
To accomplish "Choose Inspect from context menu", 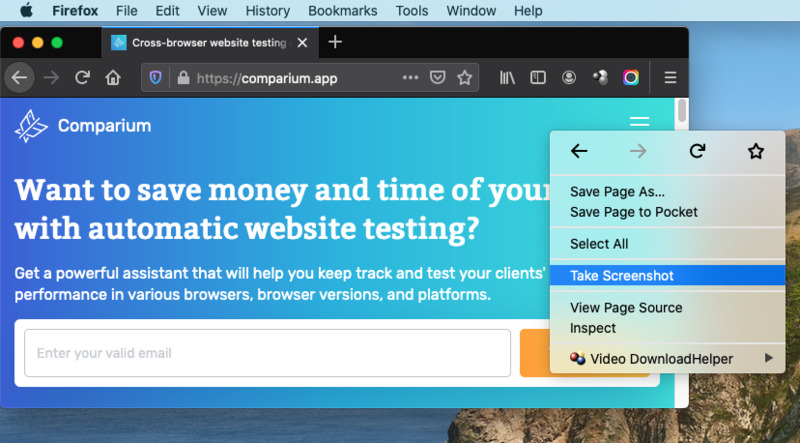I will pyautogui.click(x=667, y=328).
